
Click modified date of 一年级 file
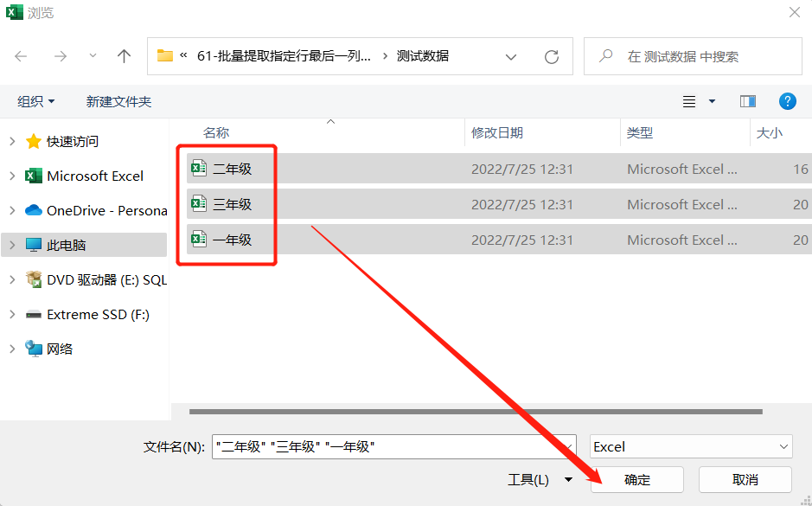pyautogui.click(x=522, y=240)
